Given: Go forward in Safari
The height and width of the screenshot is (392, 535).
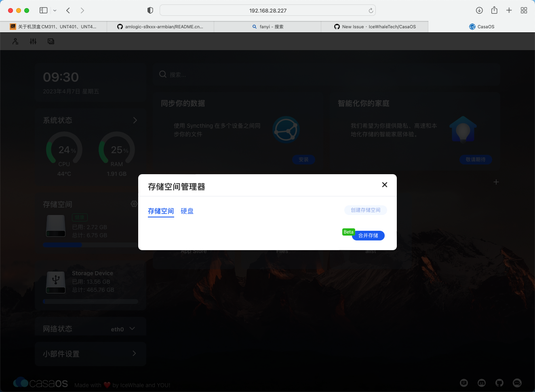Looking at the screenshot, I should click(82, 11).
